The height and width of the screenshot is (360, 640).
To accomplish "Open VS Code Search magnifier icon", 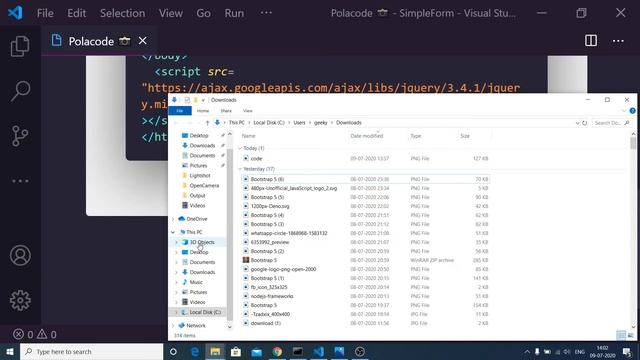I will tap(20, 91).
